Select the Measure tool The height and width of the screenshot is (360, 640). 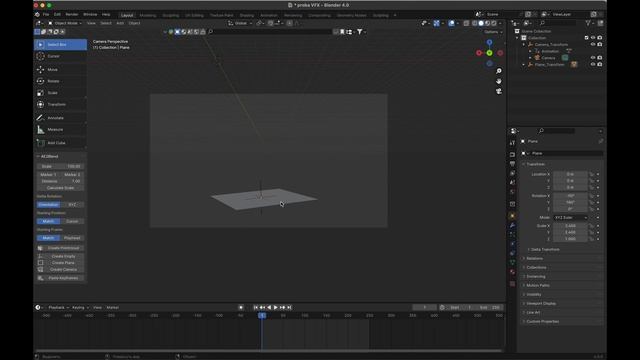pyautogui.click(x=60, y=130)
